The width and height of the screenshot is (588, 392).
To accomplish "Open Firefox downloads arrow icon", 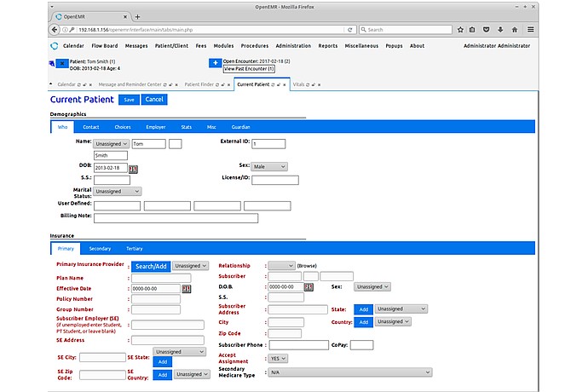I will tap(500, 29).
